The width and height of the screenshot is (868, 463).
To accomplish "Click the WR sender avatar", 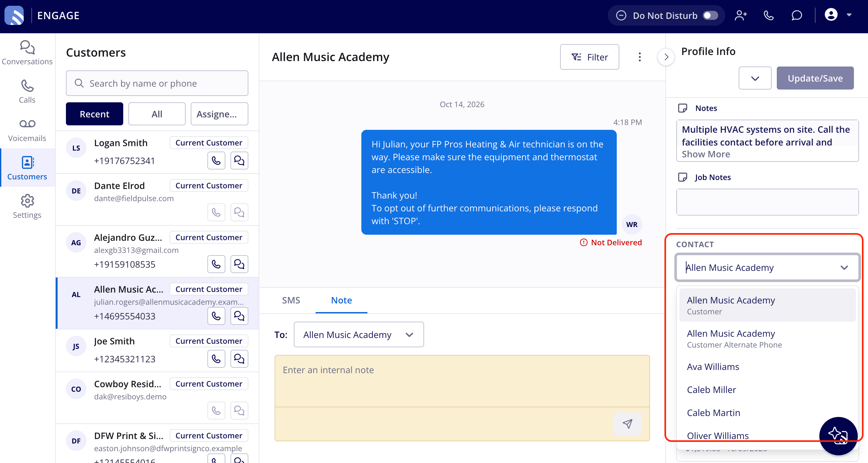I will pyautogui.click(x=631, y=224).
